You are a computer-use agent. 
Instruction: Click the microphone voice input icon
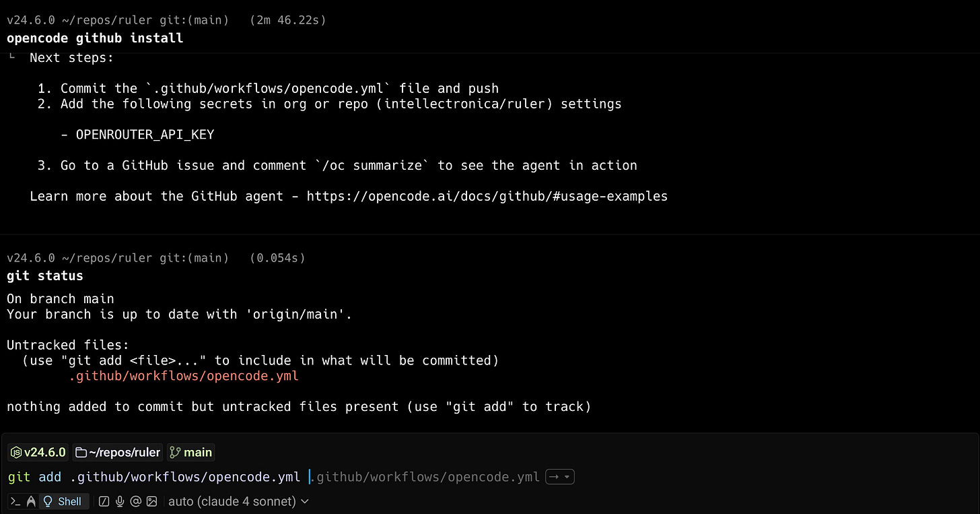(120, 501)
